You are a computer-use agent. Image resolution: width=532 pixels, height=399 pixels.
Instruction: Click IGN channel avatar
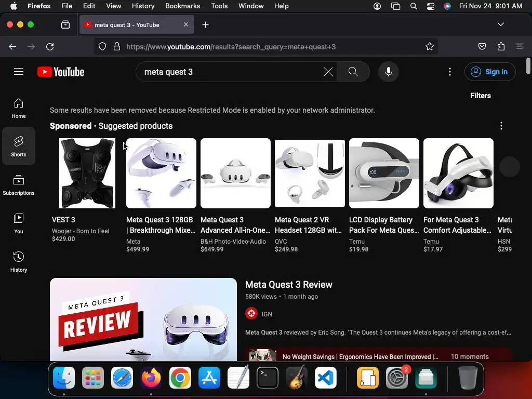[x=251, y=314]
